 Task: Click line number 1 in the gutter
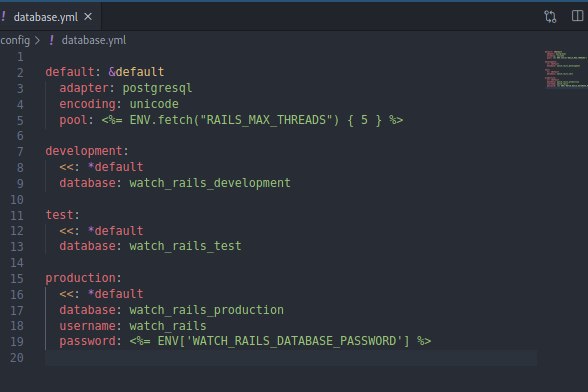point(20,57)
